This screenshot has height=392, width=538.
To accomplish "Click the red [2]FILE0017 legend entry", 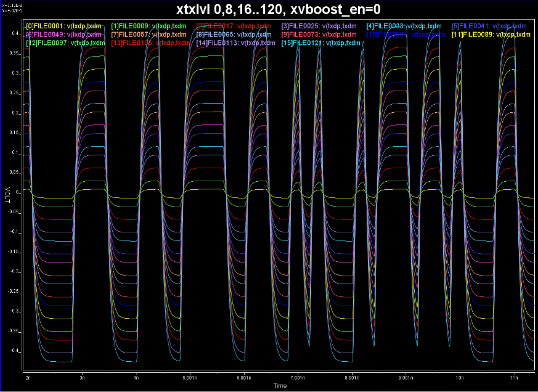I will (234, 26).
